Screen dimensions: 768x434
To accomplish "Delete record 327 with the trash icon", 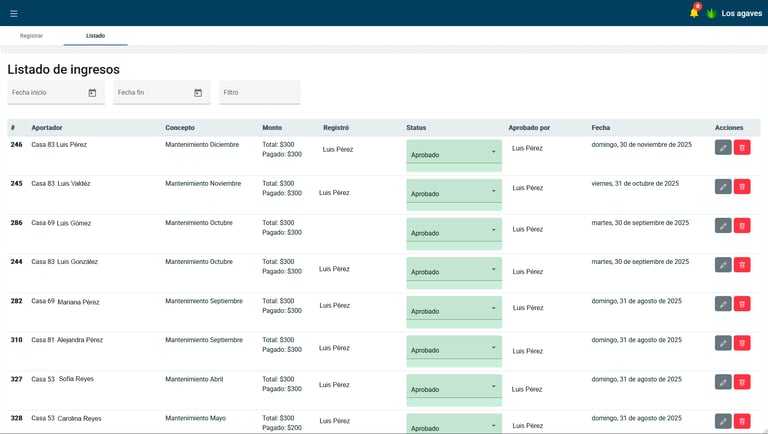I will [742, 382].
